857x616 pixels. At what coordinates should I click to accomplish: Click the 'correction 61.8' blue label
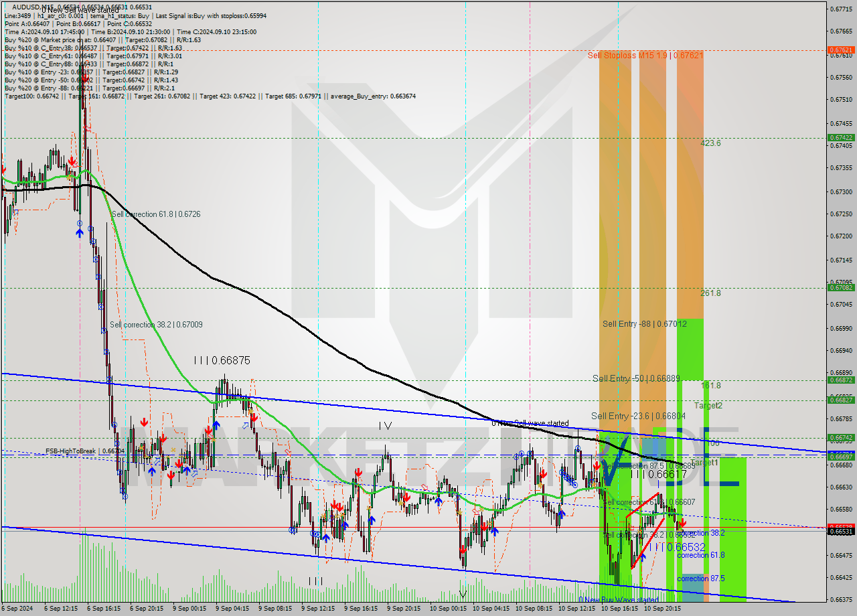click(700, 556)
